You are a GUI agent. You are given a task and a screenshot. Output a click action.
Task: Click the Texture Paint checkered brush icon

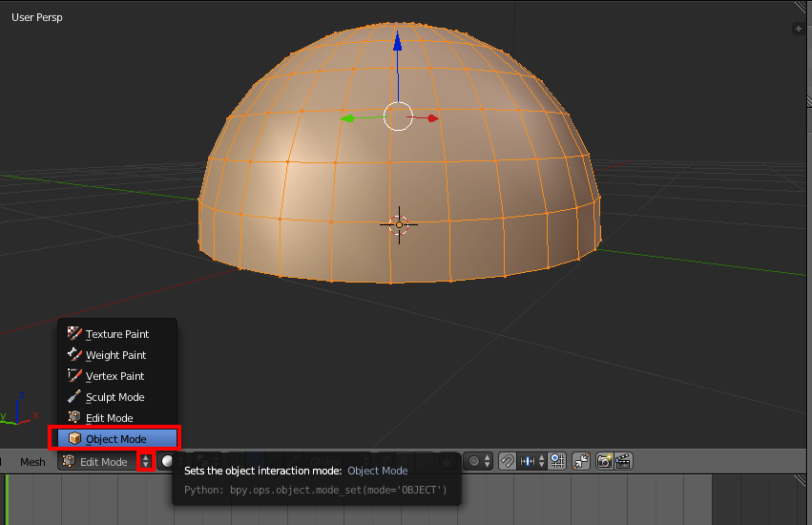coord(74,333)
